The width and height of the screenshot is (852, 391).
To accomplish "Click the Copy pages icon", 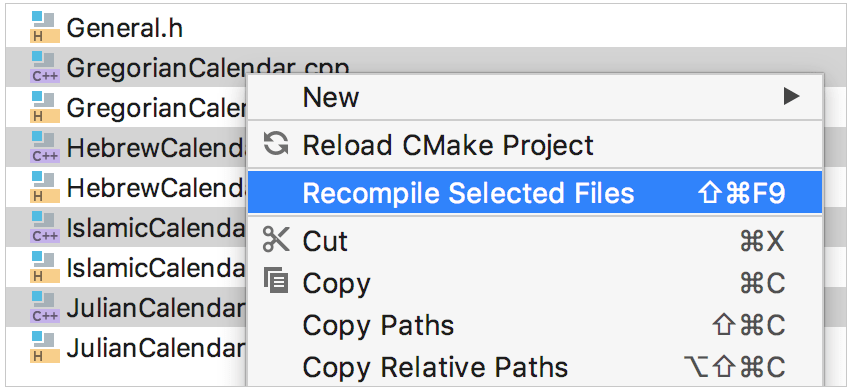I will 276,281.
